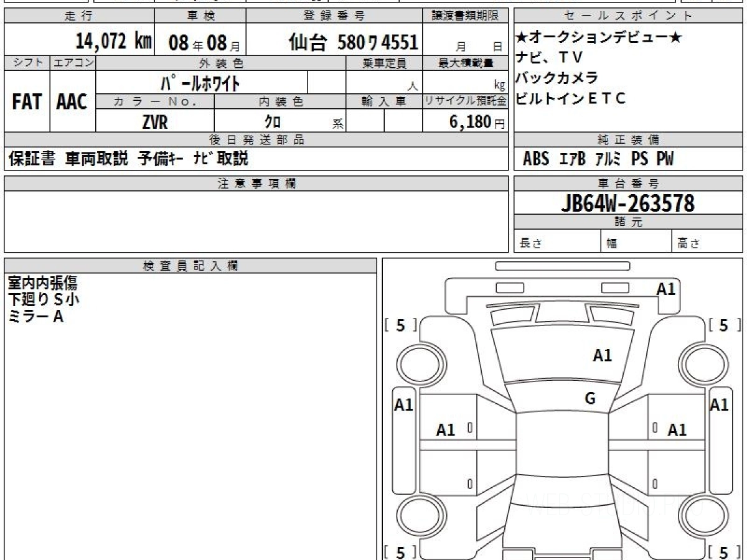Select the FAT shift value
The width and height of the screenshot is (747, 560).
coord(27,101)
